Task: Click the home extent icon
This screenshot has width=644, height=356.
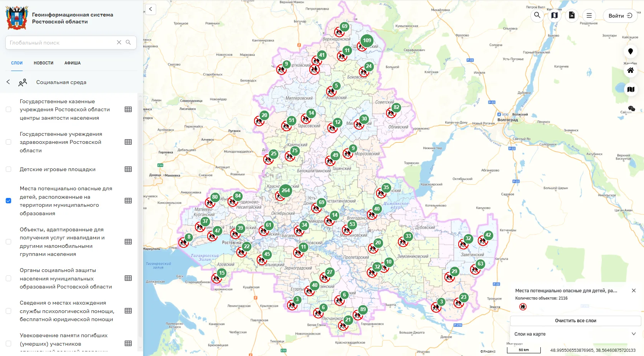Action: click(630, 71)
